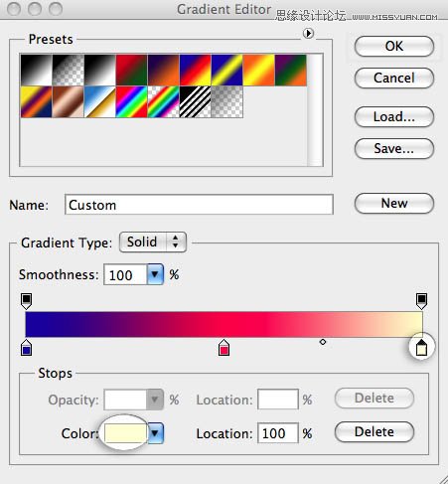The height and width of the screenshot is (484, 448).
Task: Open the pale yellow Color swatch picker
Action: tap(125, 433)
